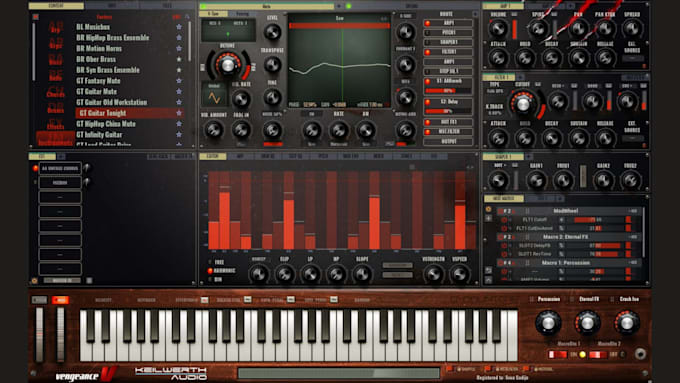Select the Arp category icon
680x383 pixels.
coord(56,27)
